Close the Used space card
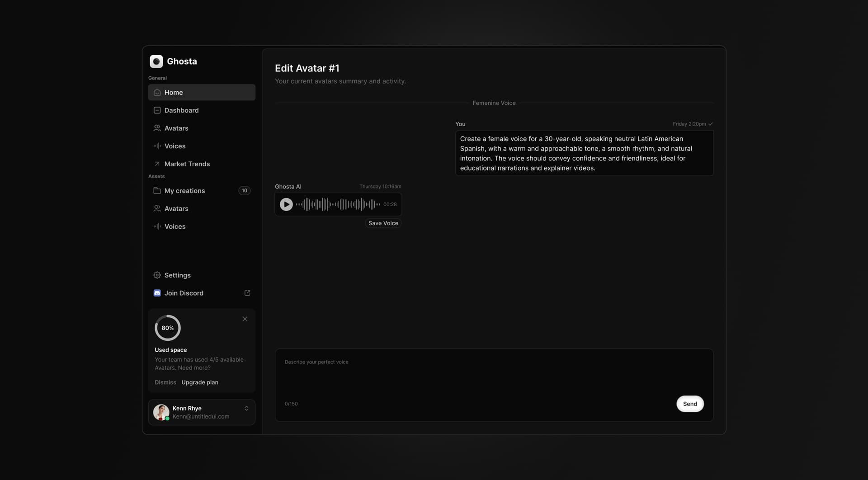 click(x=245, y=319)
